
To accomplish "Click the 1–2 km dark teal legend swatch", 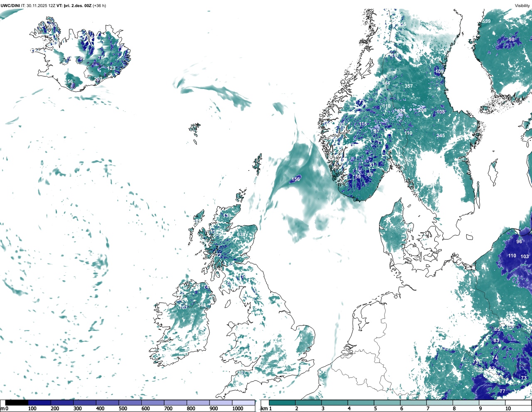I will coord(282,402).
